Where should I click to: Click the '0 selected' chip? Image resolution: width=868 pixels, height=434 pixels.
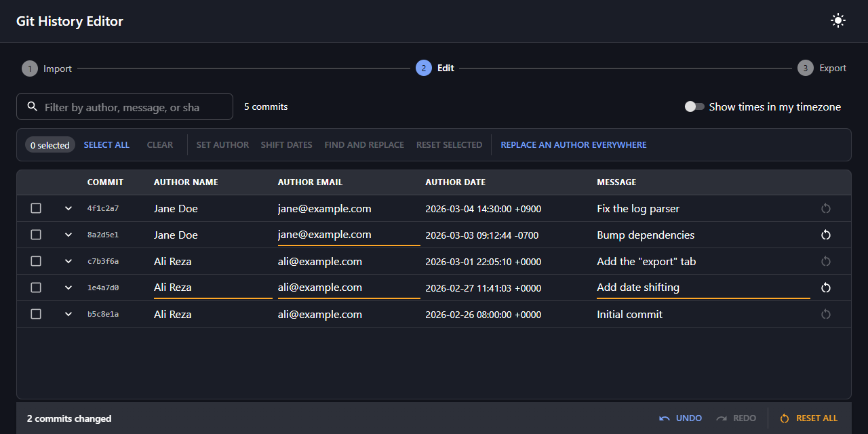[x=50, y=145]
